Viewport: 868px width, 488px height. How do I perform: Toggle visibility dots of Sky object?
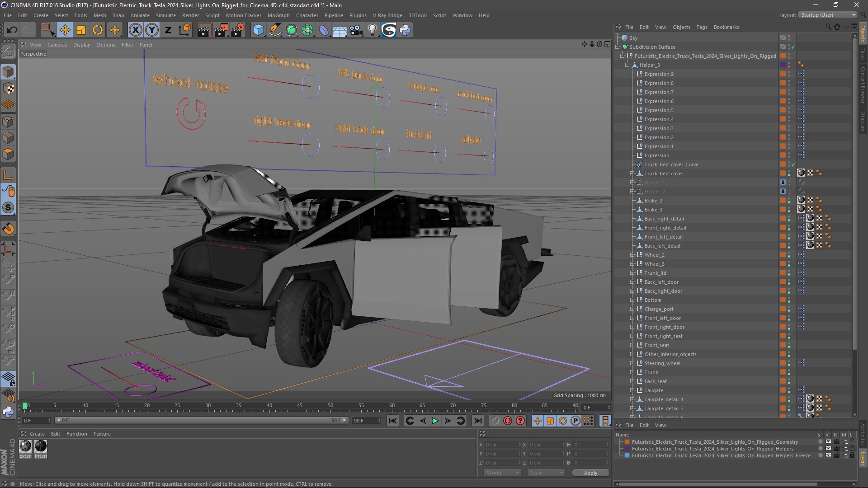[x=789, y=38]
